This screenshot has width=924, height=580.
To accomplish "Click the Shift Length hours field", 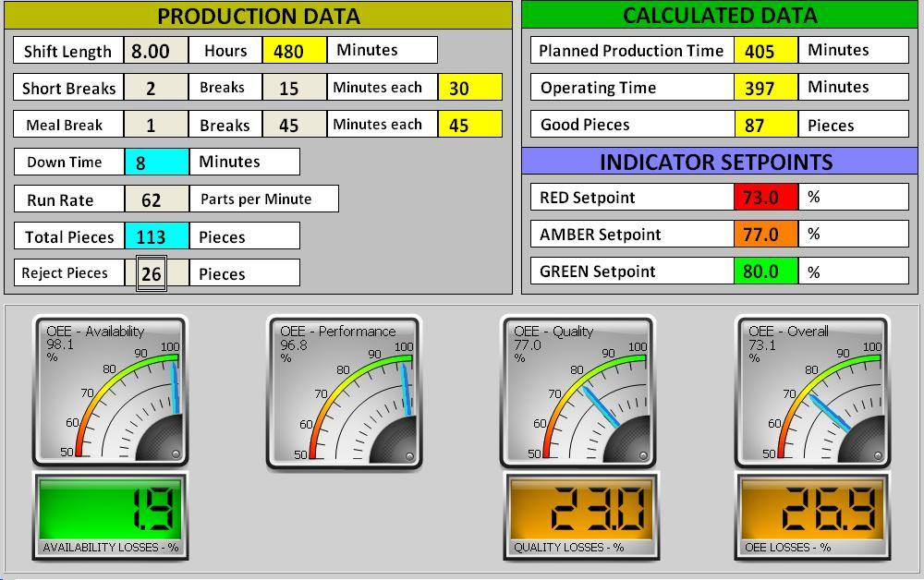I will coord(156,51).
